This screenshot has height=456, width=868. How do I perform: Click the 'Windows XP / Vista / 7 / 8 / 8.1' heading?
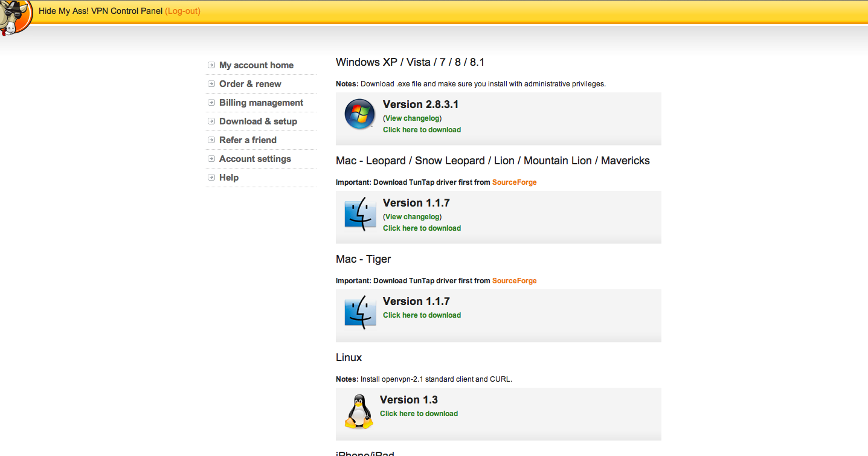pyautogui.click(x=410, y=62)
